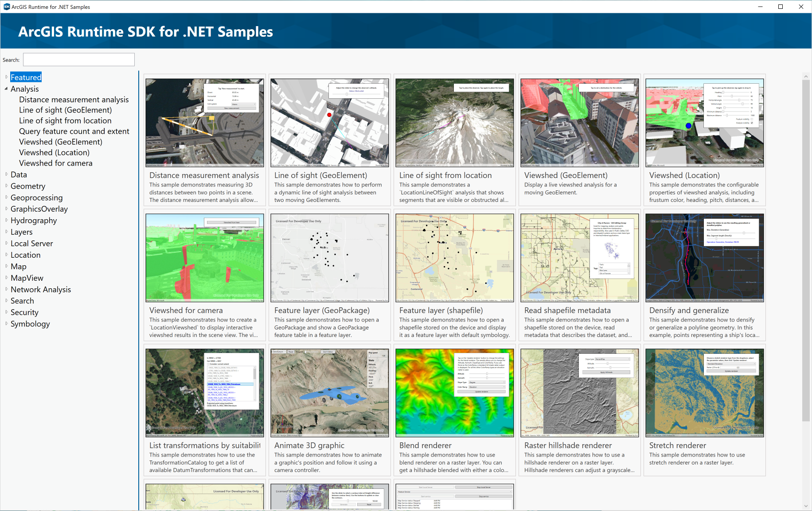Image resolution: width=812 pixels, height=511 pixels.
Task: Click the Search input field
Action: tap(79, 60)
